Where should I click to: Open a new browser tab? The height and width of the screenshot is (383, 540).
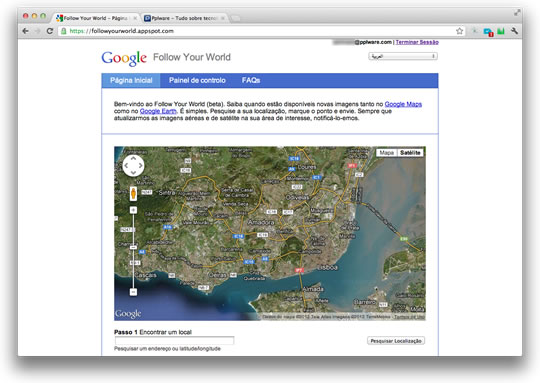[236, 18]
